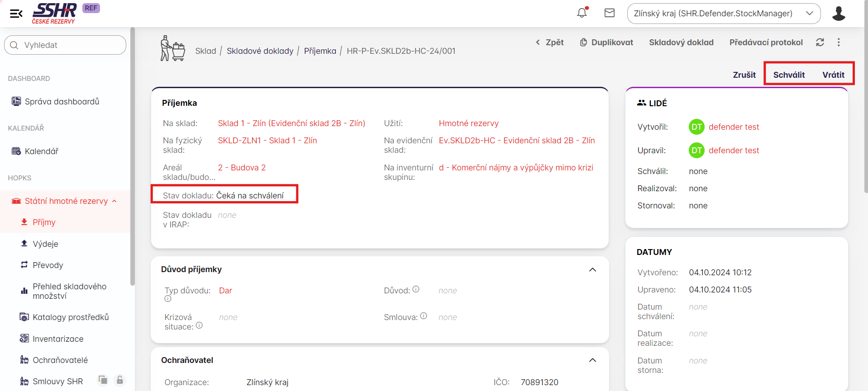The height and width of the screenshot is (391, 868).
Task: Click the copy icon near Smlouvy SHR
Action: (x=103, y=380)
